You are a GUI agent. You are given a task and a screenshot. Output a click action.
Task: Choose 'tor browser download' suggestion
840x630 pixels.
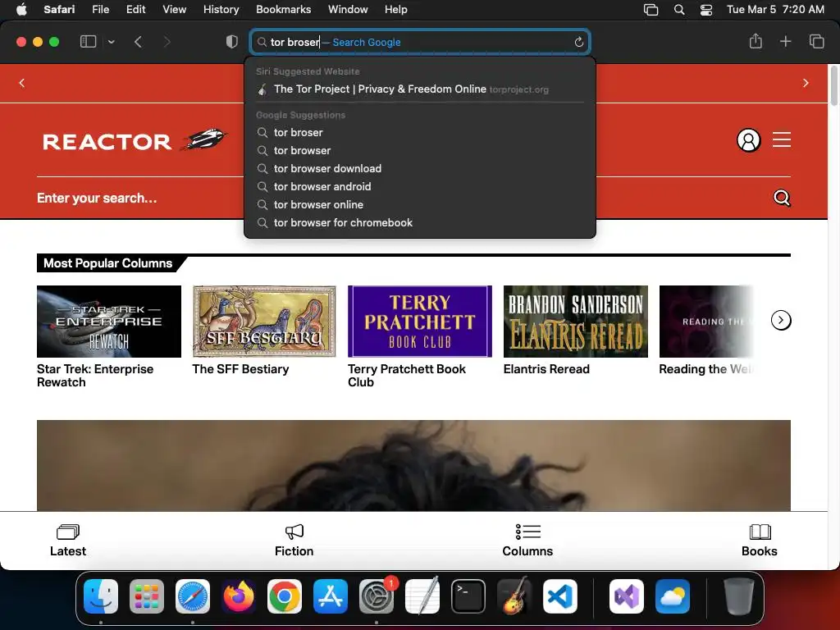pyautogui.click(x=420, y=168)
